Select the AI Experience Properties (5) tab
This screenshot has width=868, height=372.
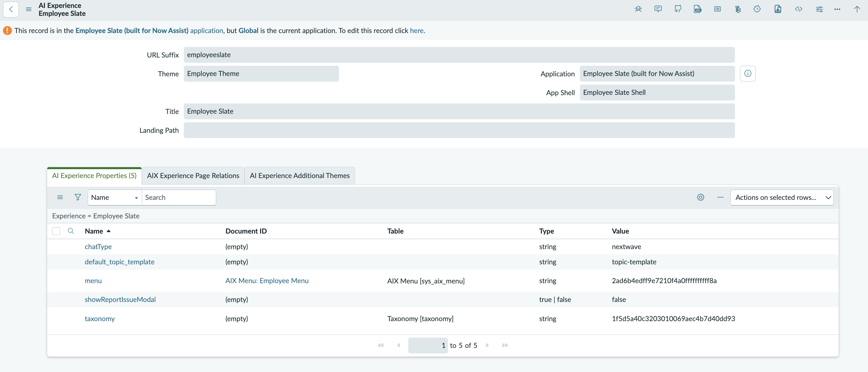click(94, 176)
